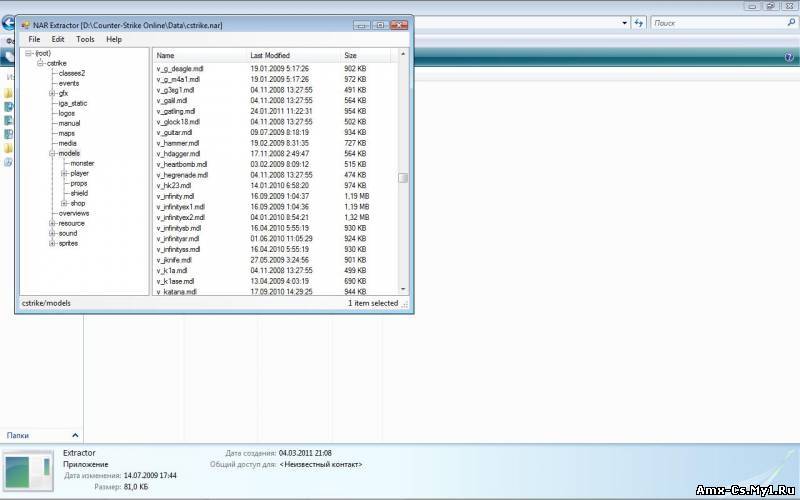The width and height of the screenshot is (800, 500).
Task: Click the Explorer back navigation arrow
Action: [7, 21]
